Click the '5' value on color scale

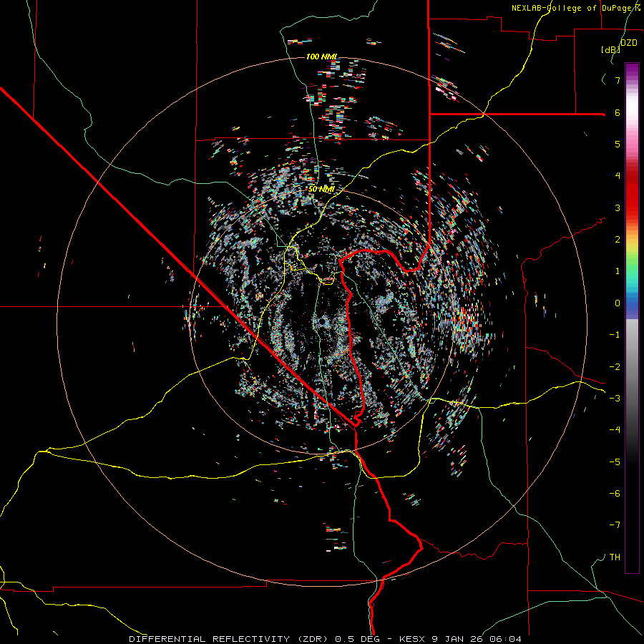pyautogui.click(x=618, y=144)
